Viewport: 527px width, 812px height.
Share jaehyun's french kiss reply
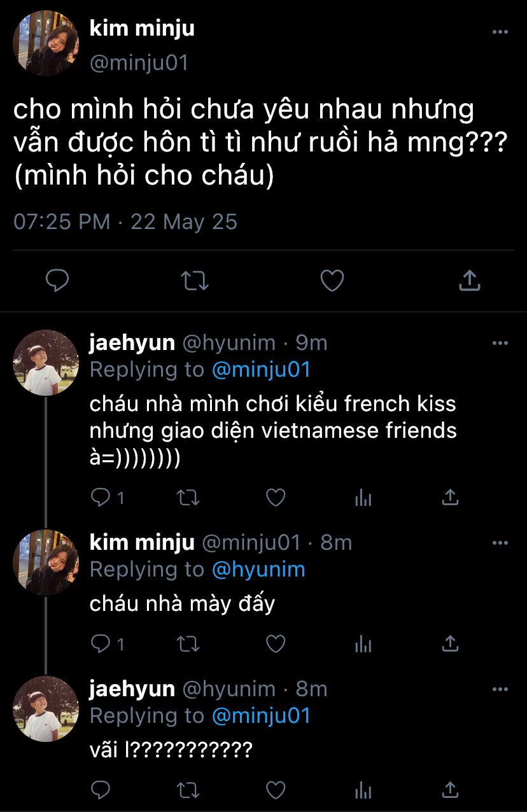[x=450, y=498]
